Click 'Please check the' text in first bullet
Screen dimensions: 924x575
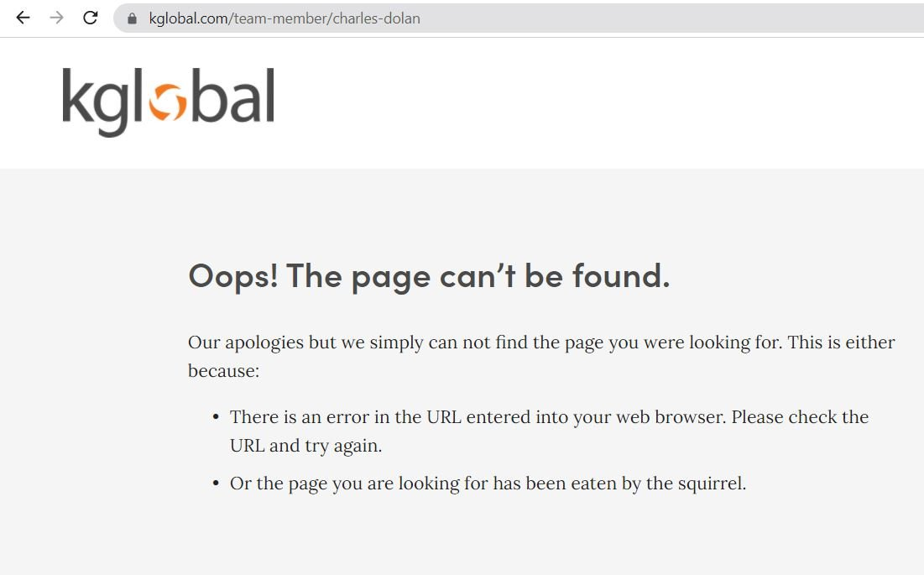801,417
